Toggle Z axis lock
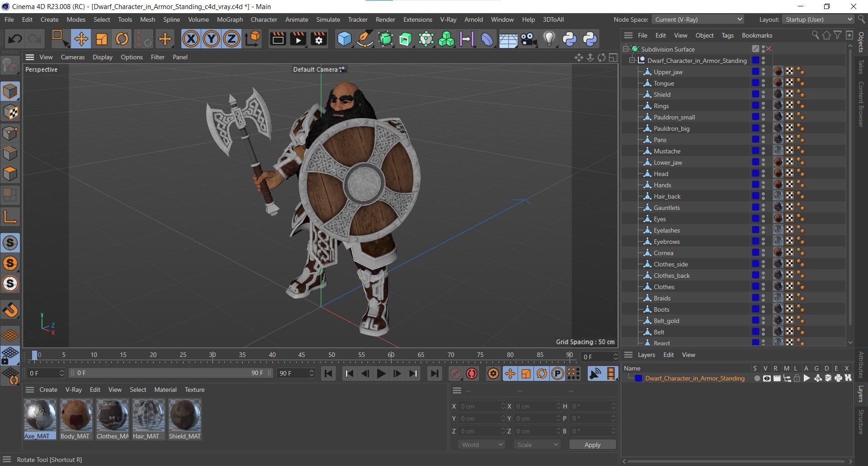The height and width of the screenshot is (466, 868). (231, 39)
